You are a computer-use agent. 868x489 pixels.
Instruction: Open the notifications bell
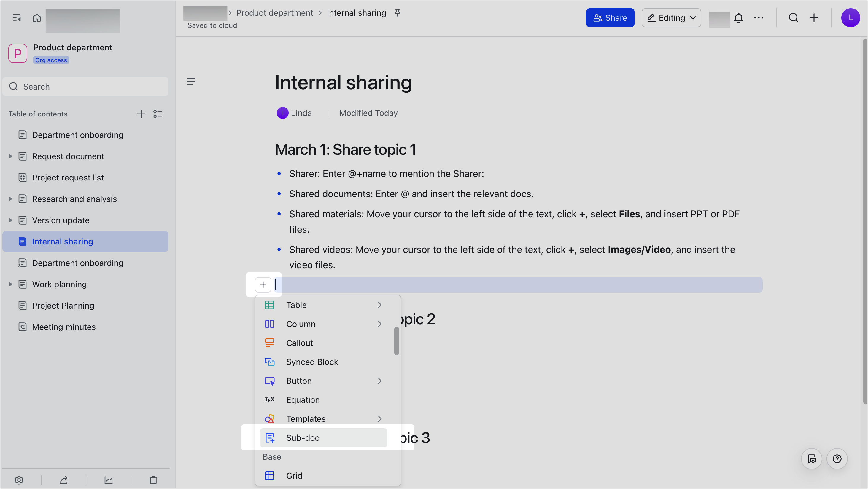pyautogui.click(x=739, y=18)
